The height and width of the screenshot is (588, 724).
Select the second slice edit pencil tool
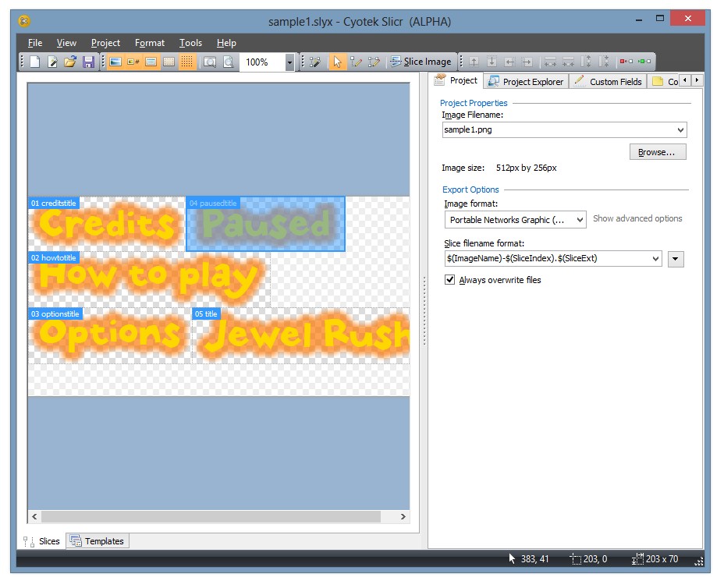tap(374, 62)
